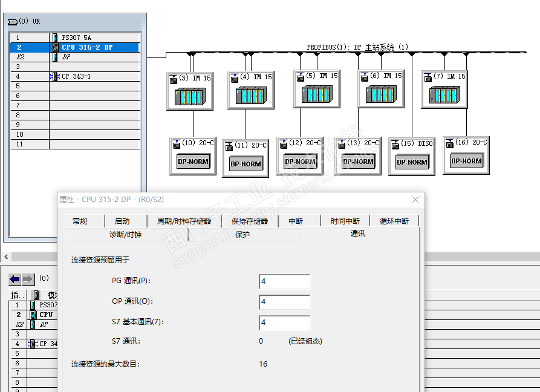This screenshot has width=540, height=392.
Task: Switch to 周期/时钟存储器 tab
Action: point(184,221)
